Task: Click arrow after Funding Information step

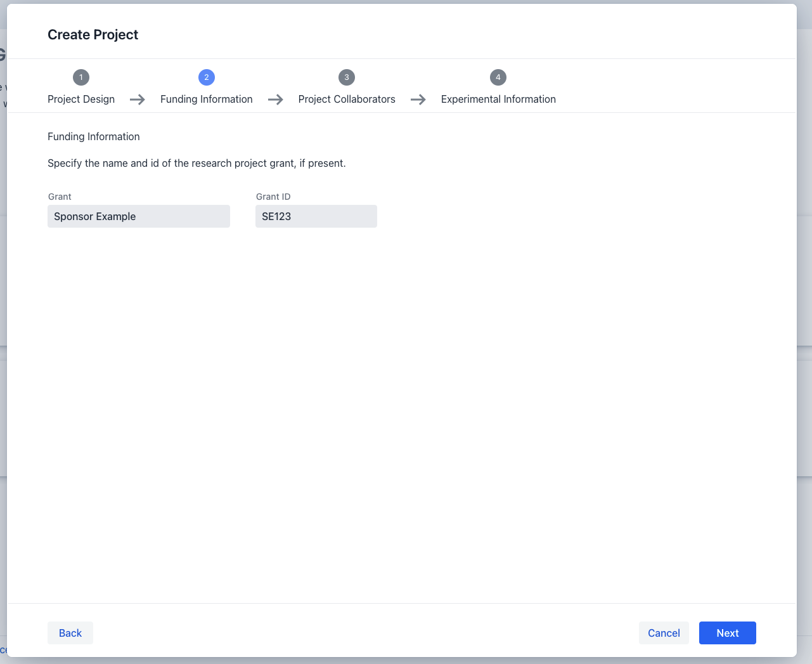Action: pos(276,100)
